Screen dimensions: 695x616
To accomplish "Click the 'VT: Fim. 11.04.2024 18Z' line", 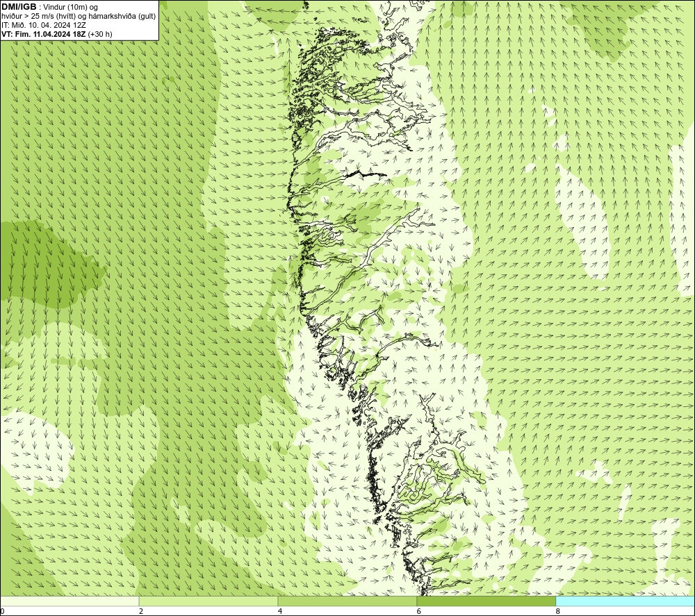I will (44, 34).
